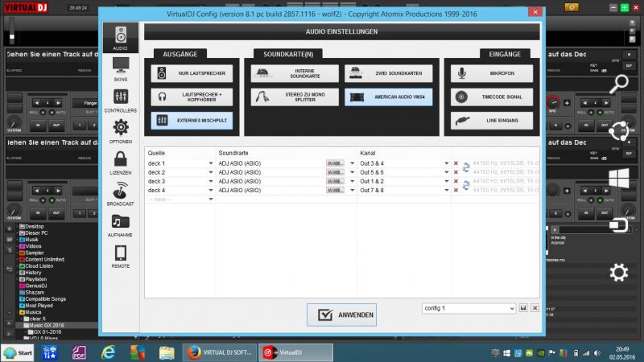Open Quelle dropdown for deck 4

[x=211, y=191]
